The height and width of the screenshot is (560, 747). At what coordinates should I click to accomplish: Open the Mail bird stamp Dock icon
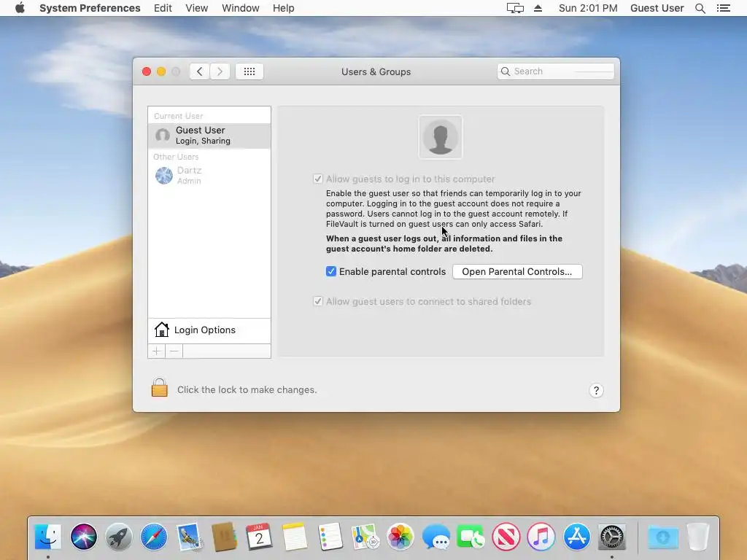(x=189, y=537)
